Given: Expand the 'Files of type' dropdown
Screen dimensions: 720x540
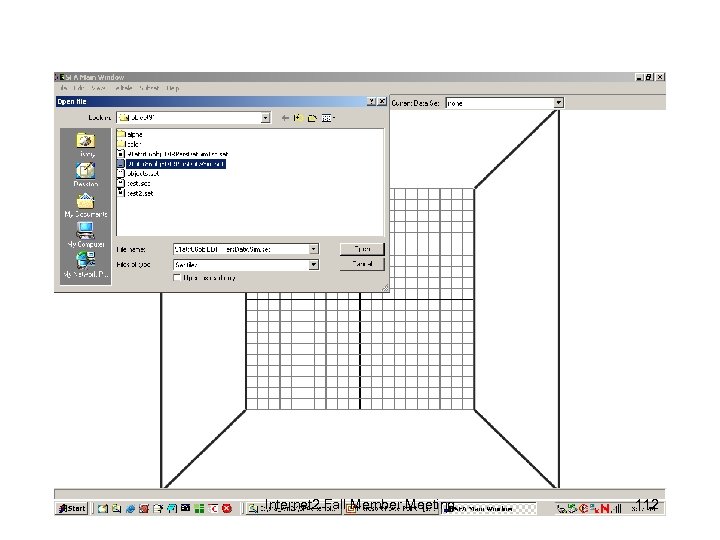Looking at the screenshot, I should pos(314,264).
